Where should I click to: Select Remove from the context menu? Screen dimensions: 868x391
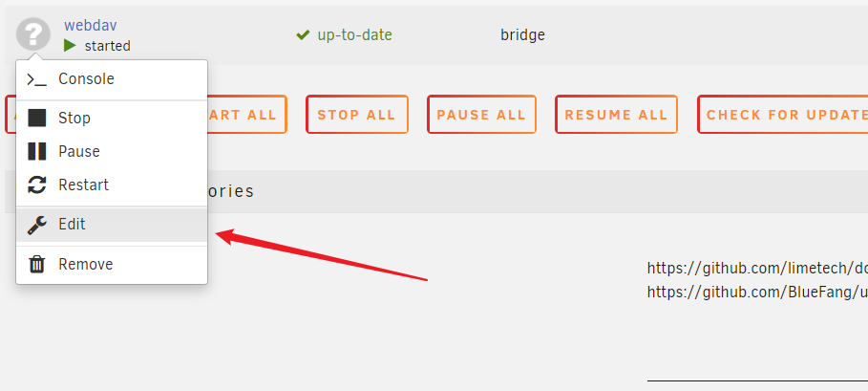[85, 265]
